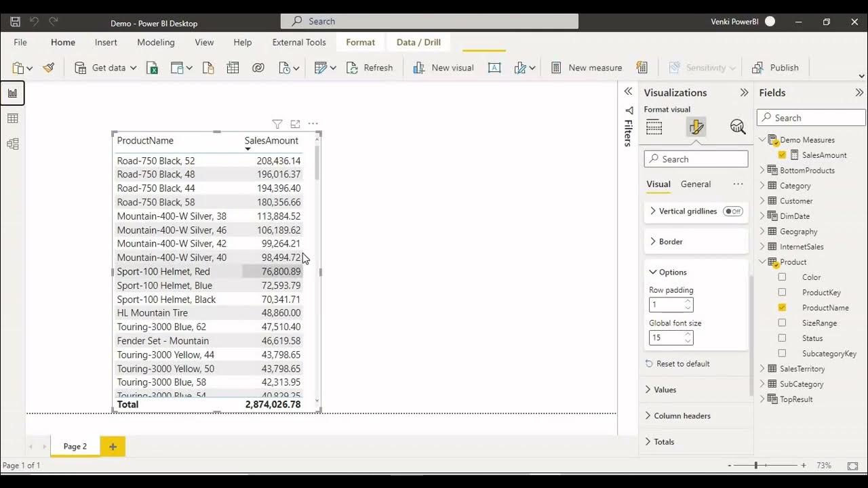
Task: Open the View ribbon tab
Action: coord(204,42)
